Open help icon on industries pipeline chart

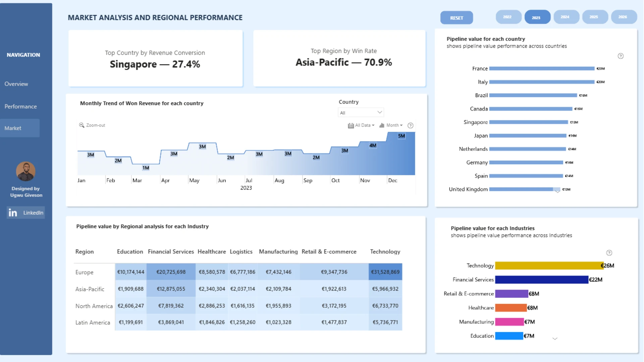pyautogui.click(x=609, y=253)
